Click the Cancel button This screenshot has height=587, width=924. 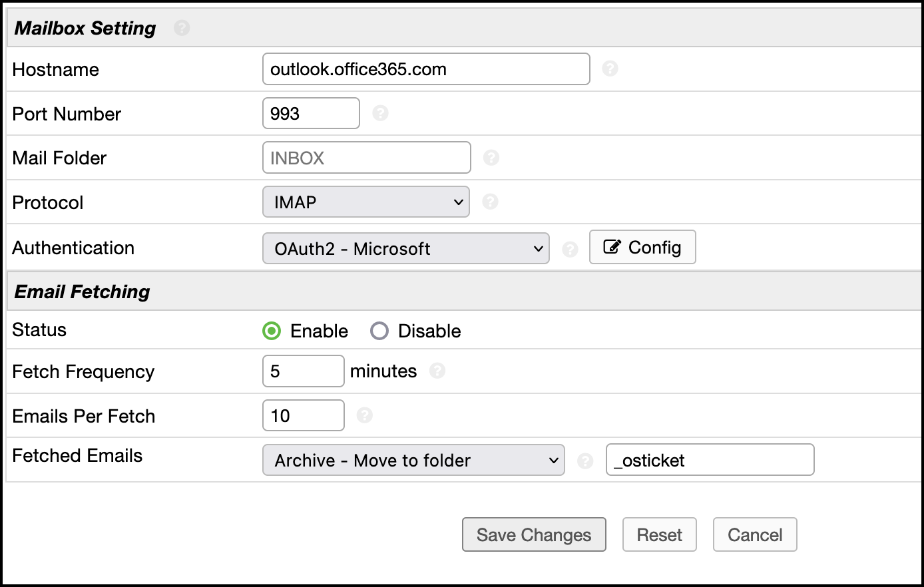755,534
